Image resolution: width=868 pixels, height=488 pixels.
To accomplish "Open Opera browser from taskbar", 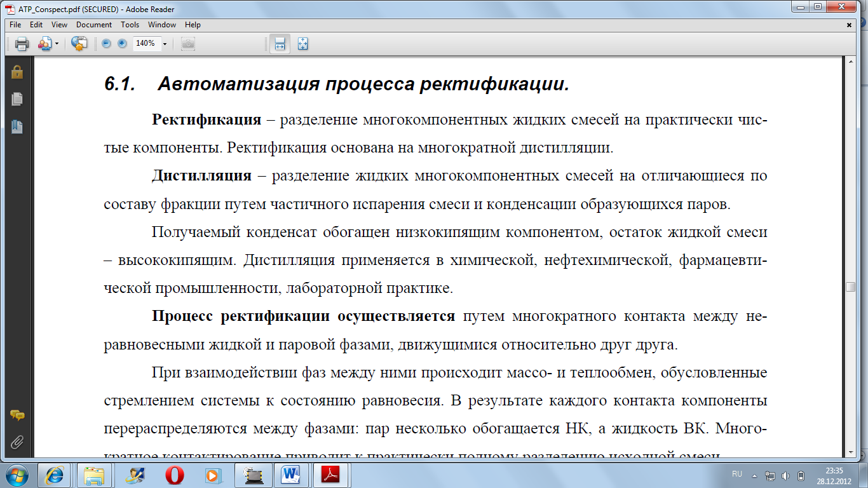I will click(x=173, y=475).
